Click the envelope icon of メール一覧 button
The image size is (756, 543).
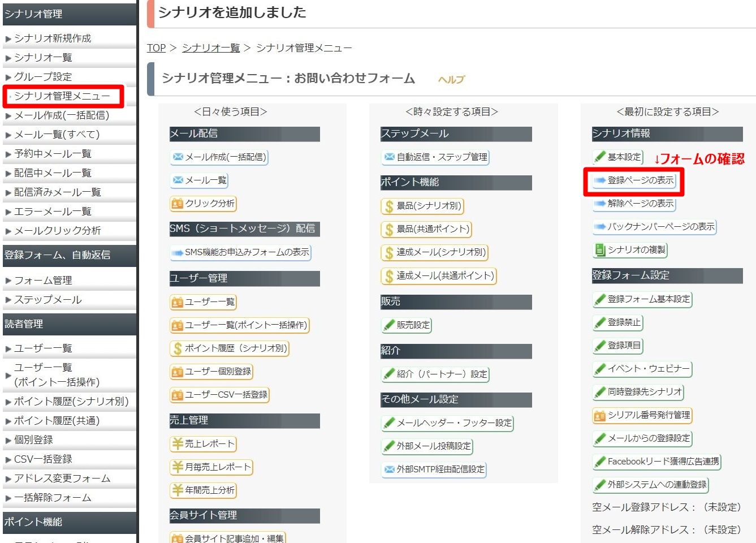coord(178,180)
